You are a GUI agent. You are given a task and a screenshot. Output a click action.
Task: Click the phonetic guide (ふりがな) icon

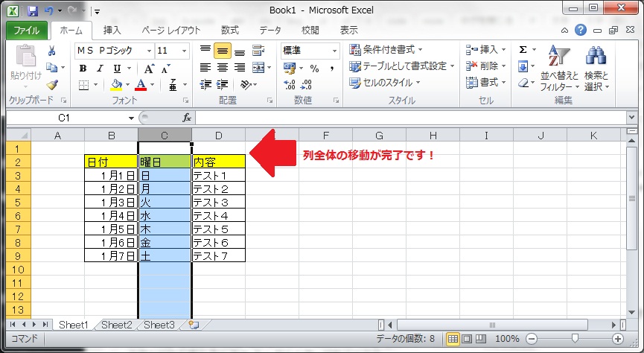pos(173,85)
